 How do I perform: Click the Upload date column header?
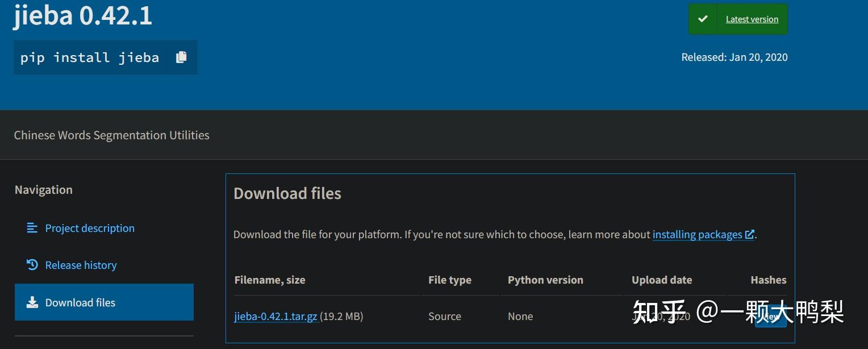tap(662, 280)
